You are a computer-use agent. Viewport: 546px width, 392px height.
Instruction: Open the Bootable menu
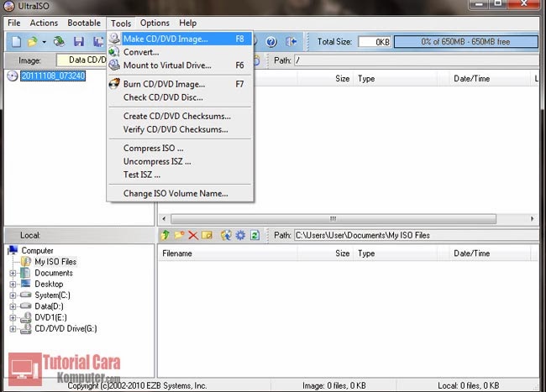[x=84, y=23]
